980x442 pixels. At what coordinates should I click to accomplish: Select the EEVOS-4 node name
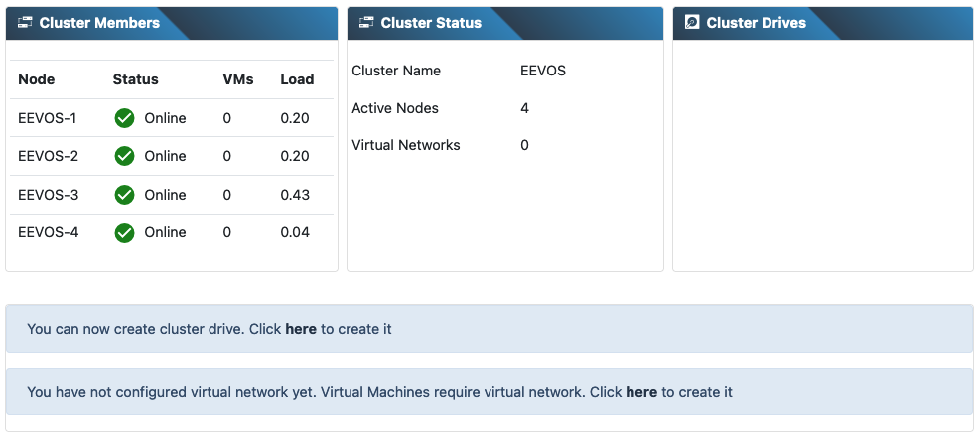coord(48,232)
